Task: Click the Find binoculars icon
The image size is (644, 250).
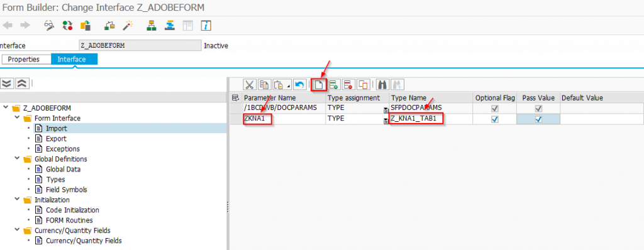Action: pos(383,85)
